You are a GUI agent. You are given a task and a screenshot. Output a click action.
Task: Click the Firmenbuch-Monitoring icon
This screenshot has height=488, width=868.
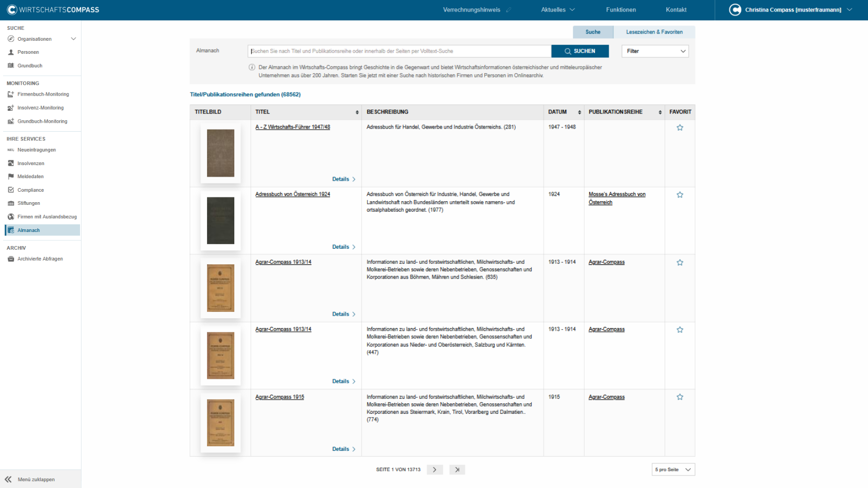click(11, 95)
